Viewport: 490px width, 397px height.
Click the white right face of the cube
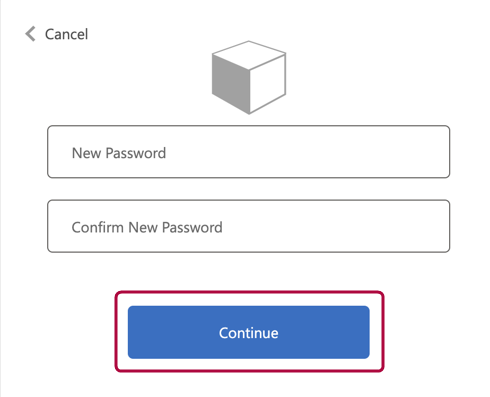tap(268, 83)
